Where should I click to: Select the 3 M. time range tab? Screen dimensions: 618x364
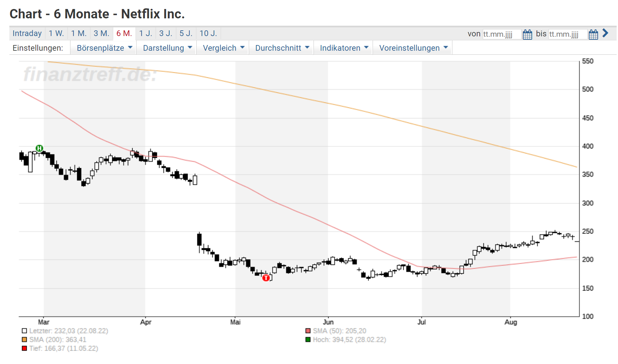click(101, 33)
